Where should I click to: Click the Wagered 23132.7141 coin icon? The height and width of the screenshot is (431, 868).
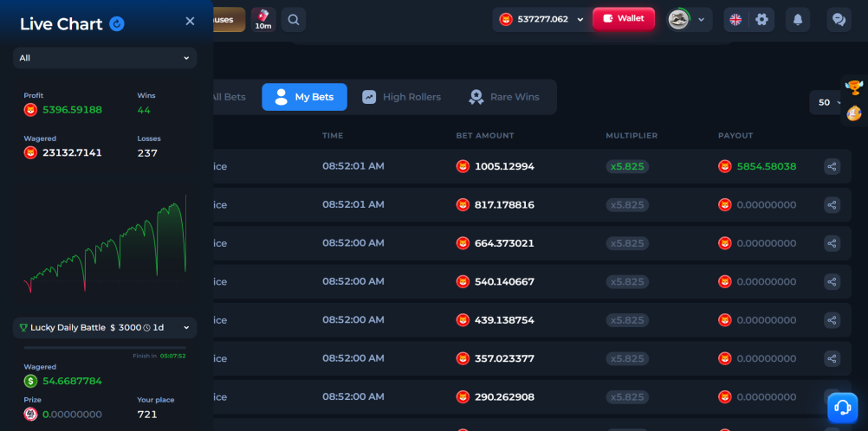(x=30, y=152)
